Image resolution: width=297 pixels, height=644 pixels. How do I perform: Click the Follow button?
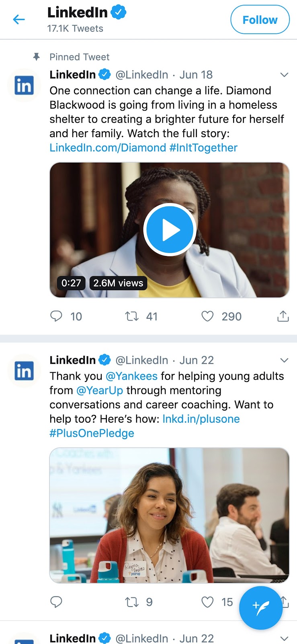260,20
